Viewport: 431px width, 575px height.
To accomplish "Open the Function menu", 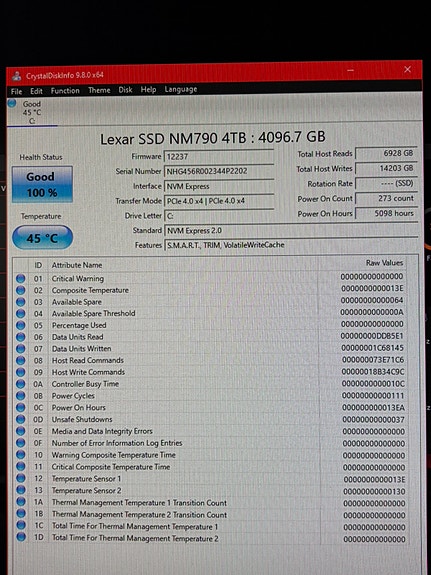I will (65, 91).
